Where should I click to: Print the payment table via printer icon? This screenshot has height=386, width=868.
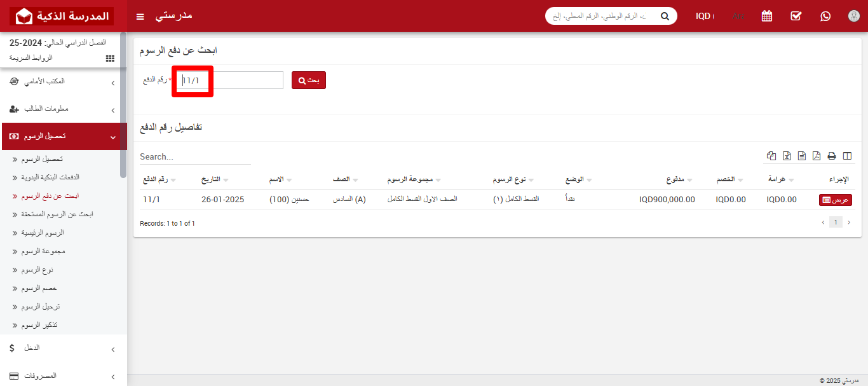tap(831, 156)
